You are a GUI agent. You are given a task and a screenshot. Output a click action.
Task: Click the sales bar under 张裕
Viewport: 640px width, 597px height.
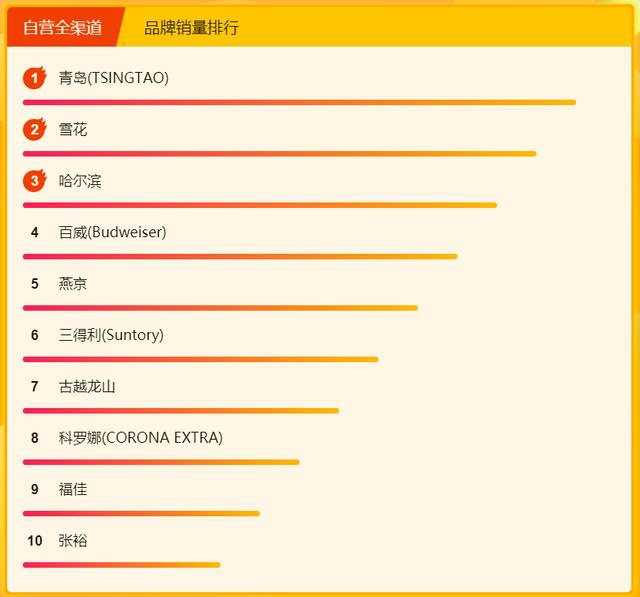(x=121, y=565)
